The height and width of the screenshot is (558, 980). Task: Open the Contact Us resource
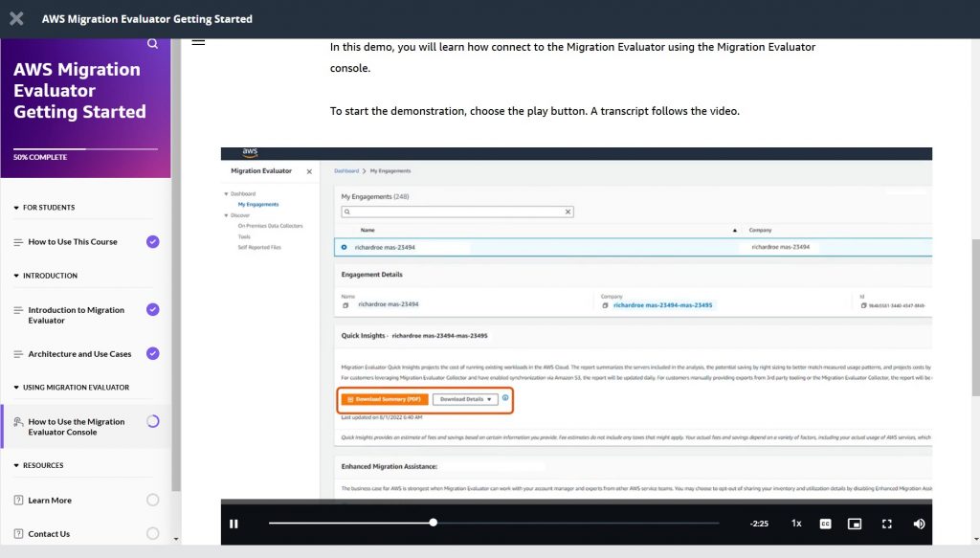[x=49, y=534]
